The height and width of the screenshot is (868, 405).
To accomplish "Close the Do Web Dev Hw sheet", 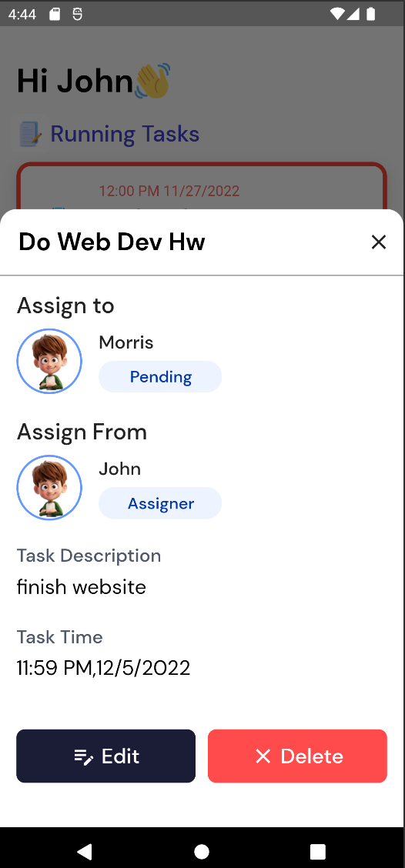I will (378, 242).
